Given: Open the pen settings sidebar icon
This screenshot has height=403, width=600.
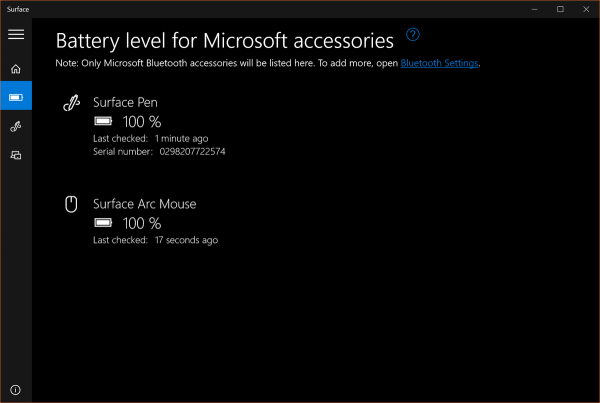Looking at the screenshot, I should point(16,127).
